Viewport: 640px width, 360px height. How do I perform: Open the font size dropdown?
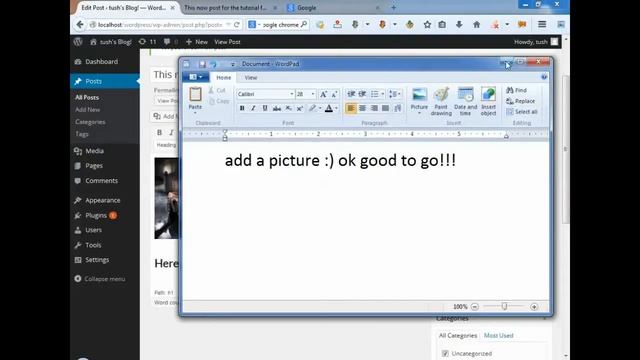click(313, 94)
